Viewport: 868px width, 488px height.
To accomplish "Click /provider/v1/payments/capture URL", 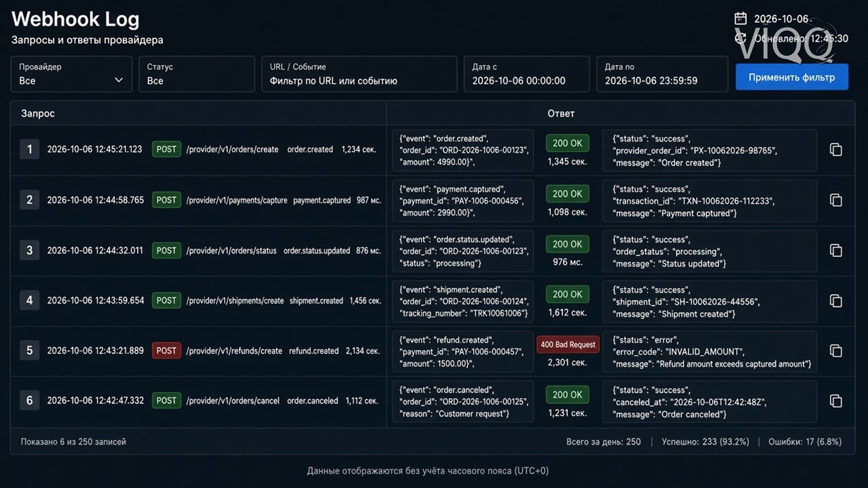I will [236, 200].
